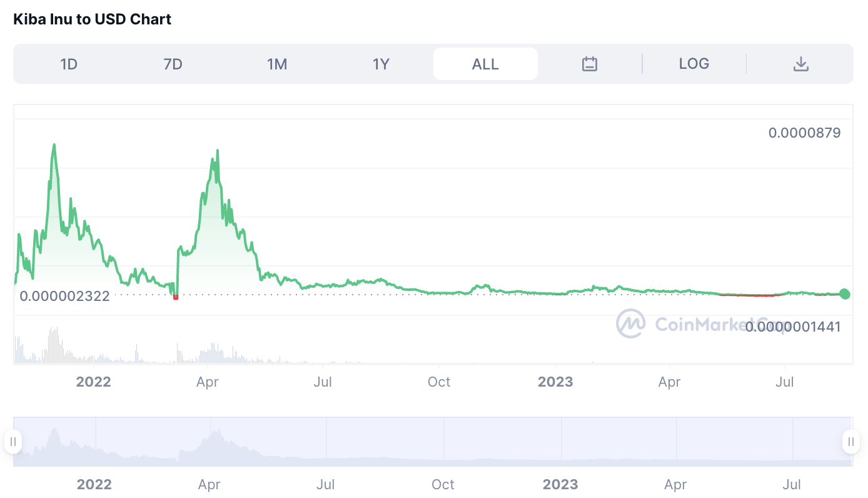
Task: Download the chart data
Action: coord(800,64)
